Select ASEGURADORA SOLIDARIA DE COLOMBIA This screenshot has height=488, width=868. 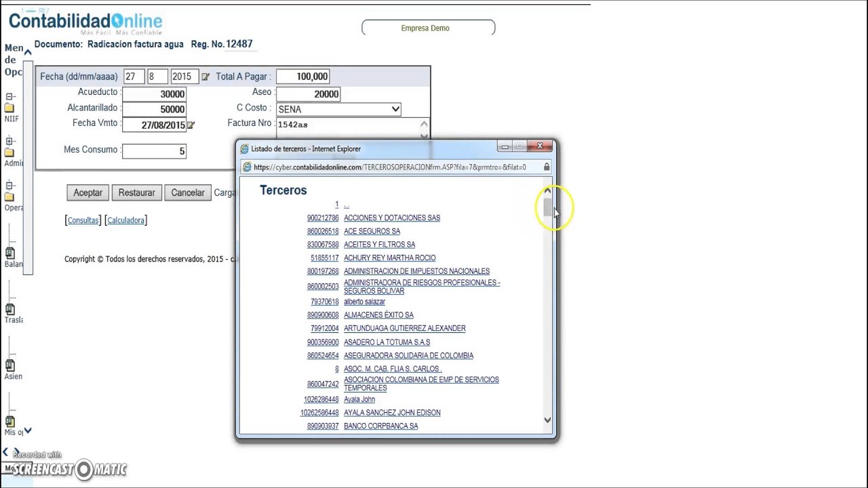tap(408, 356)
